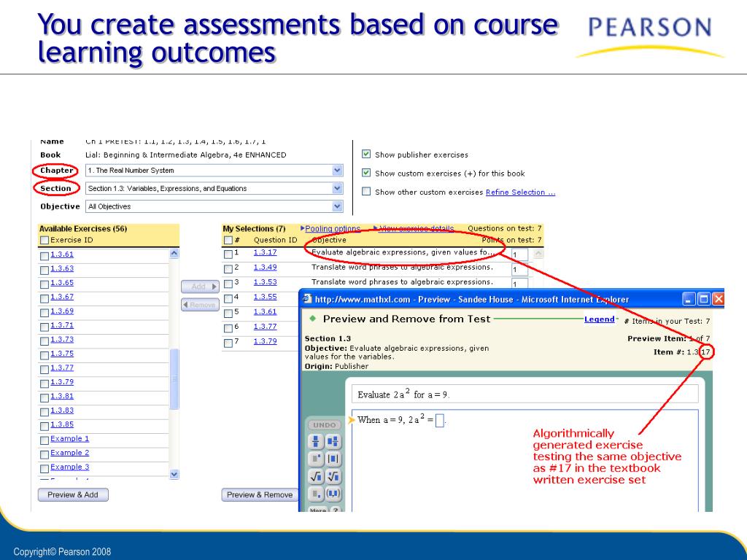Open the Example 2 link
The image size is (747, 560).
tap(69, 452)
